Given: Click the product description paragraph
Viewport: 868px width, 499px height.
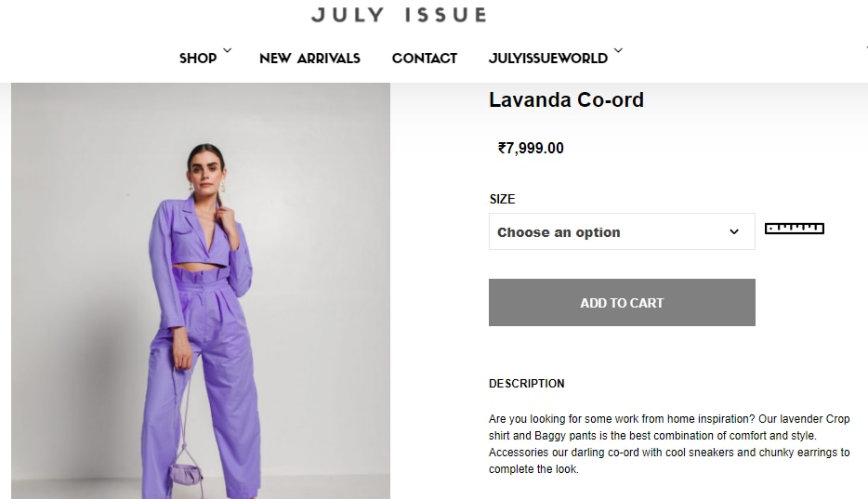Looking at the screenshot, I should (669, 443).
